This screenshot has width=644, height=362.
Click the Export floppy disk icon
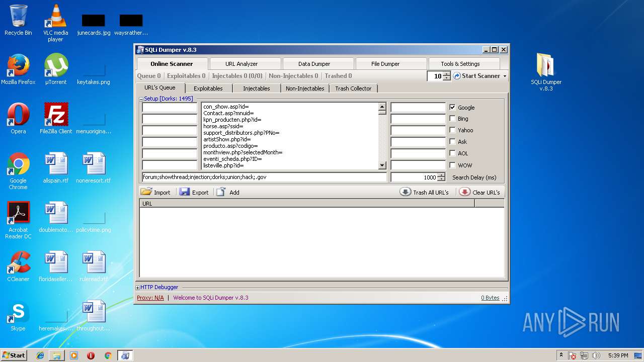click(x=185, y=192)
